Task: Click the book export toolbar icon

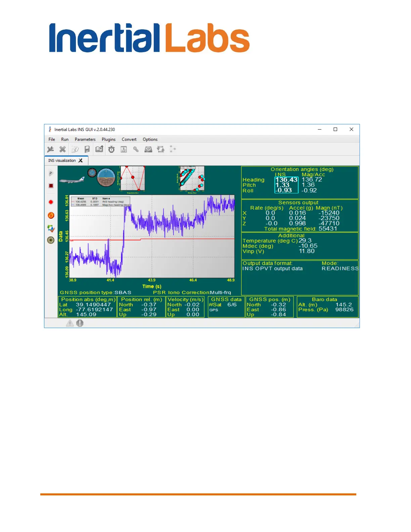Action: 99,149
